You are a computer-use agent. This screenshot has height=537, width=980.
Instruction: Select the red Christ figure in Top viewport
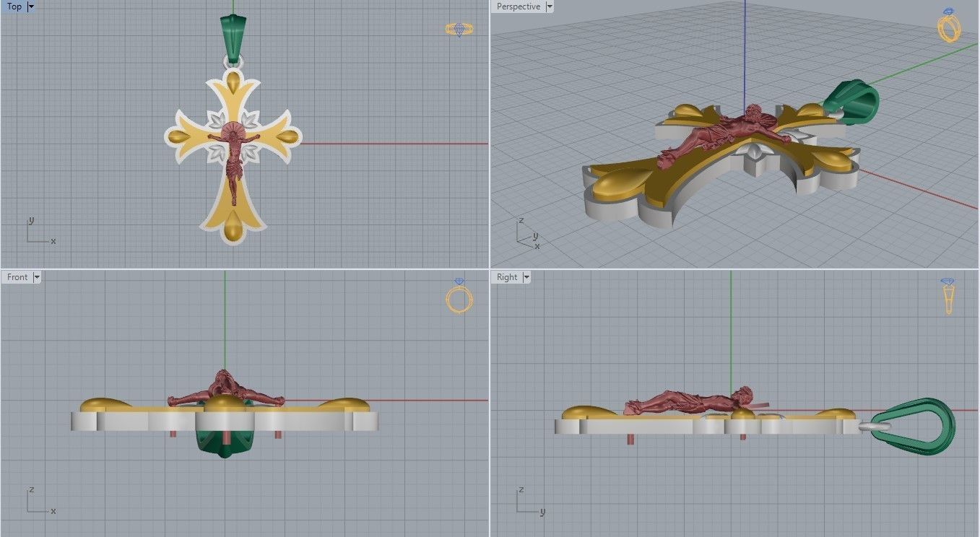coord(233,162)
